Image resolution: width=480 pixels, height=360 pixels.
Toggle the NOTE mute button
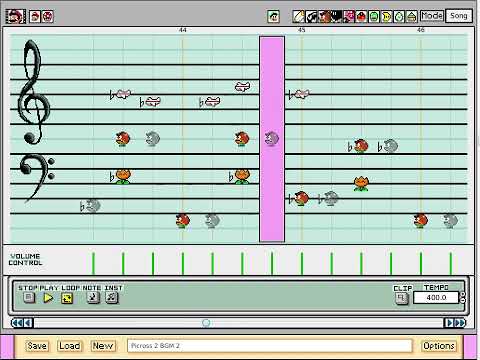click(x=93, y=297)
